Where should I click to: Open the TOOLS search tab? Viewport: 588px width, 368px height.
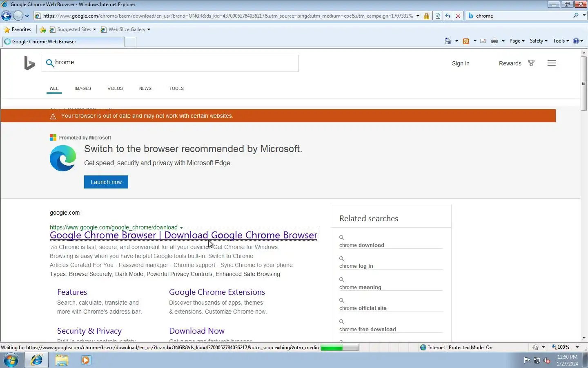(x=176, y=88)
